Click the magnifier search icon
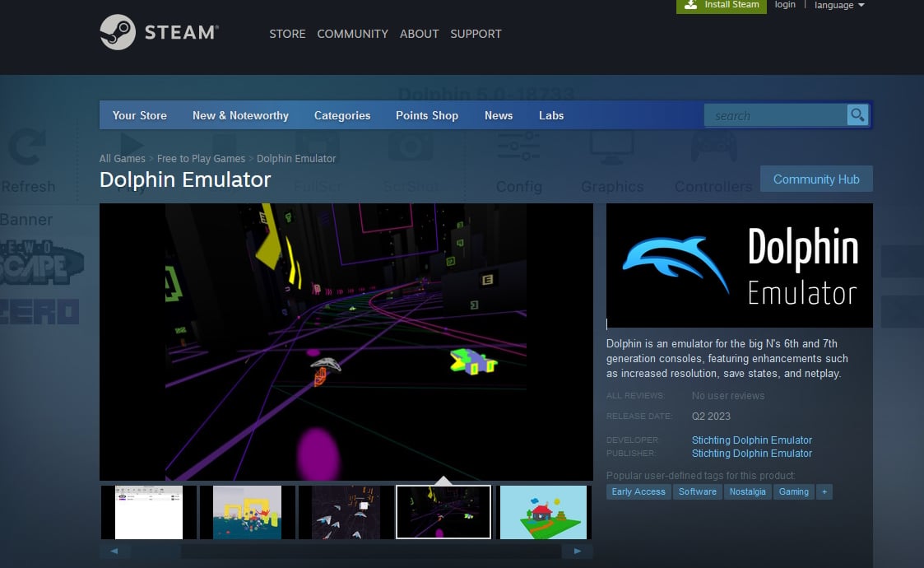 point(857,115)
